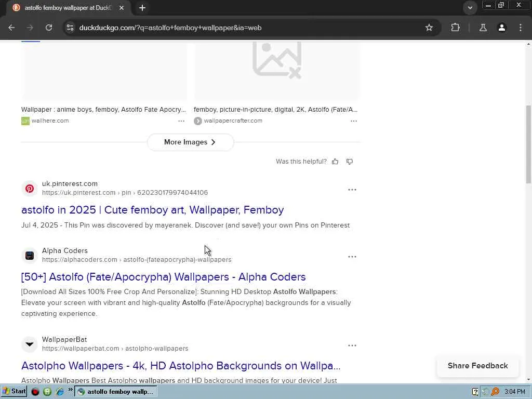Open alphacoders.com URL link
The image size is (532, 399).
pyautogui.click(x=137, y=260)
